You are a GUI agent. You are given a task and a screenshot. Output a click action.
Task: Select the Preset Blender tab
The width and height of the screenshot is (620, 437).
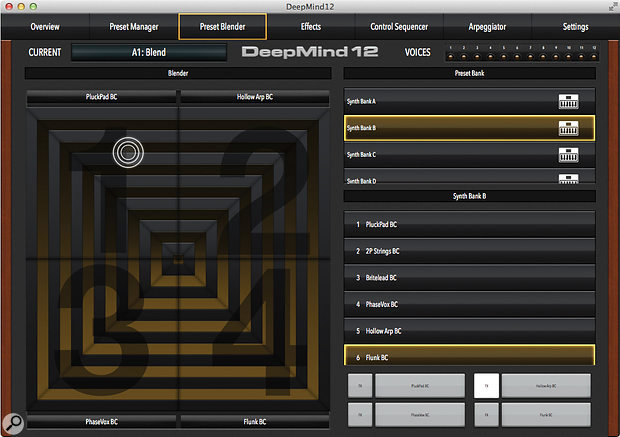[x=223, y=27]
